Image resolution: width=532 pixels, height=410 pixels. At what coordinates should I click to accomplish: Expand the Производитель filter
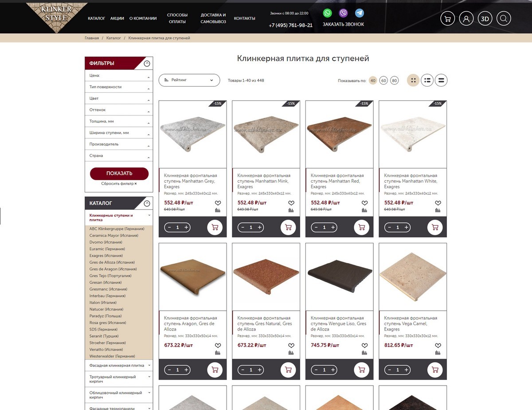(119, 144)
